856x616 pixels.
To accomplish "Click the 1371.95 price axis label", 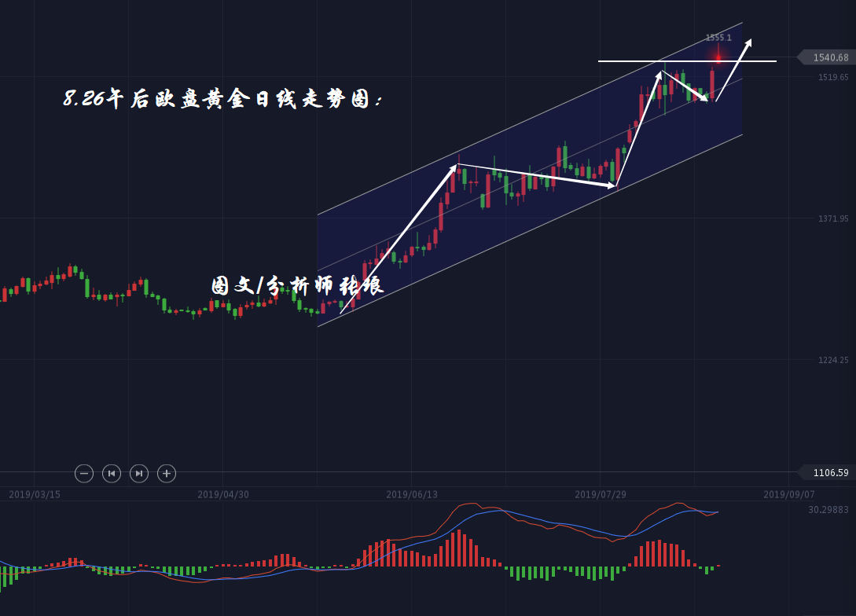I will point(833,218).
